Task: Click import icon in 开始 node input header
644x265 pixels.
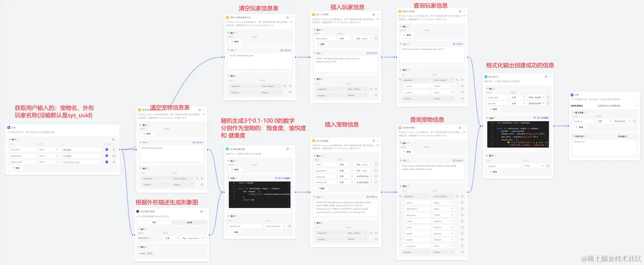Action: (113, 139)
